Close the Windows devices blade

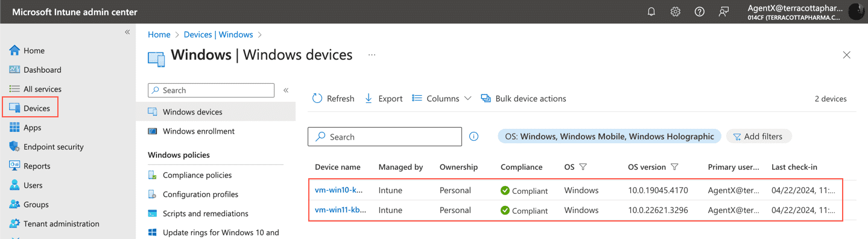[x=847, y=55]
